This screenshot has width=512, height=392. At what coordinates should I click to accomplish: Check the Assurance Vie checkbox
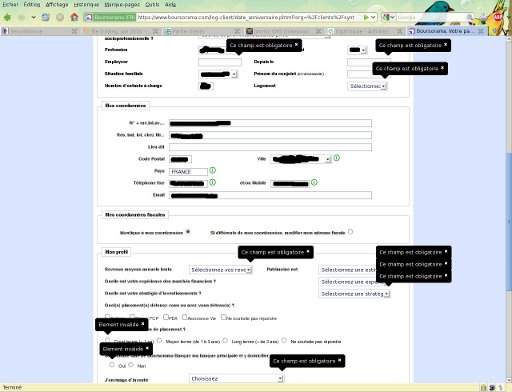(x=184, y=317)
